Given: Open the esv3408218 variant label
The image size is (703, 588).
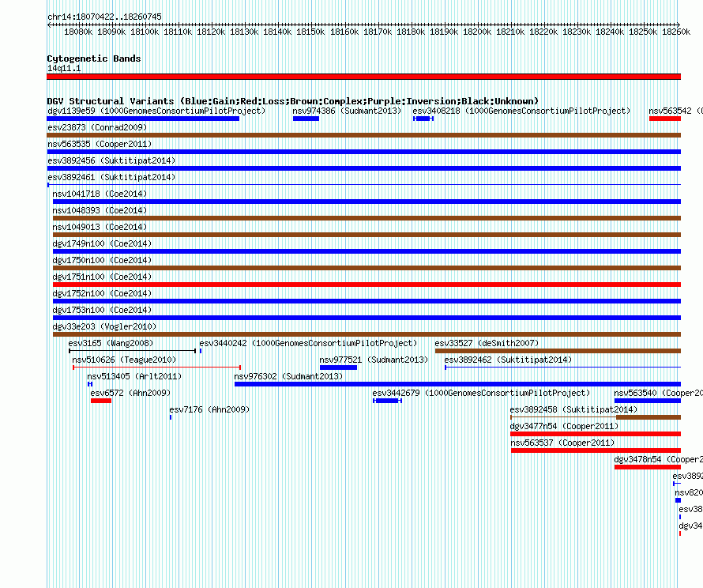Looking at the screenshot, I should click(x=521, y=111).
